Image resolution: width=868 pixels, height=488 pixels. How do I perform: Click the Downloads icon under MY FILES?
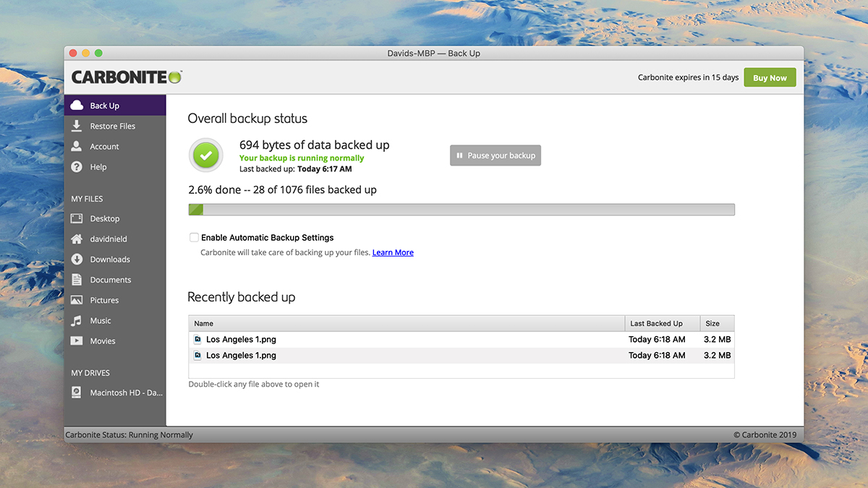77,259
